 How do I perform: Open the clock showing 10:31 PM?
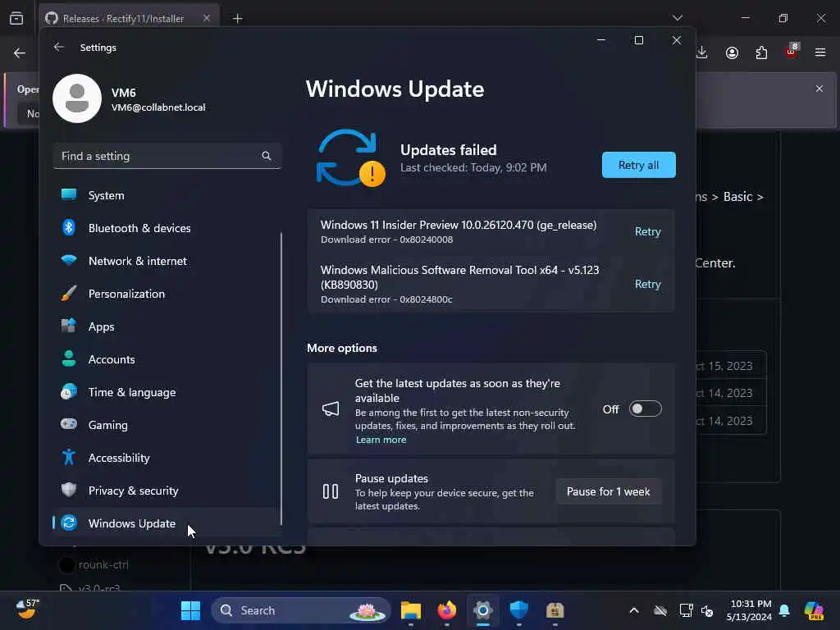(749, 610)
